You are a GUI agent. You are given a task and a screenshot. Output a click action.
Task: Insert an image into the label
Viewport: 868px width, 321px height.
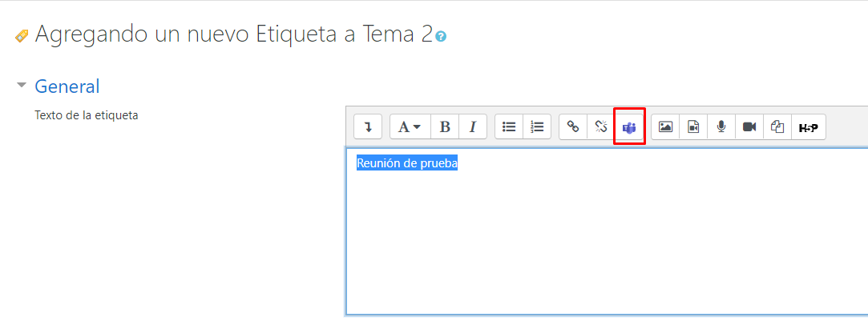[665, 126]
